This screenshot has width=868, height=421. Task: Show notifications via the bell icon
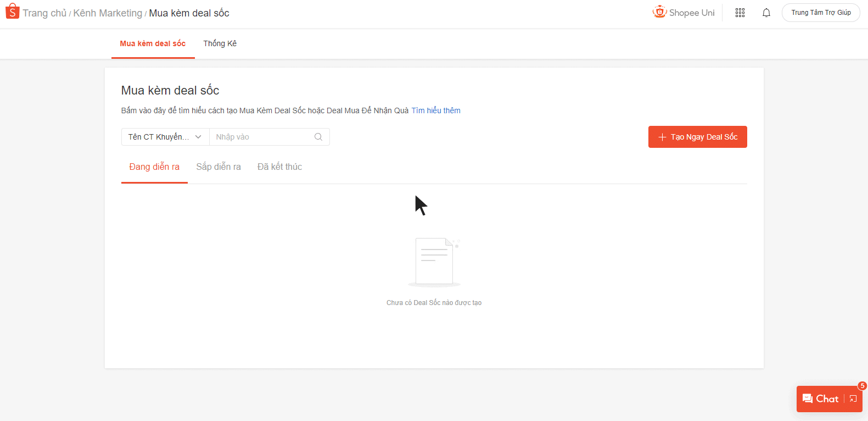point(766,13)
